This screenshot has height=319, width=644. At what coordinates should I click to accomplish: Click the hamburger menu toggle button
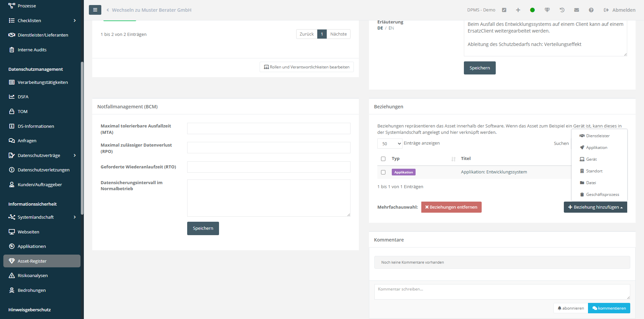(95, 10)
